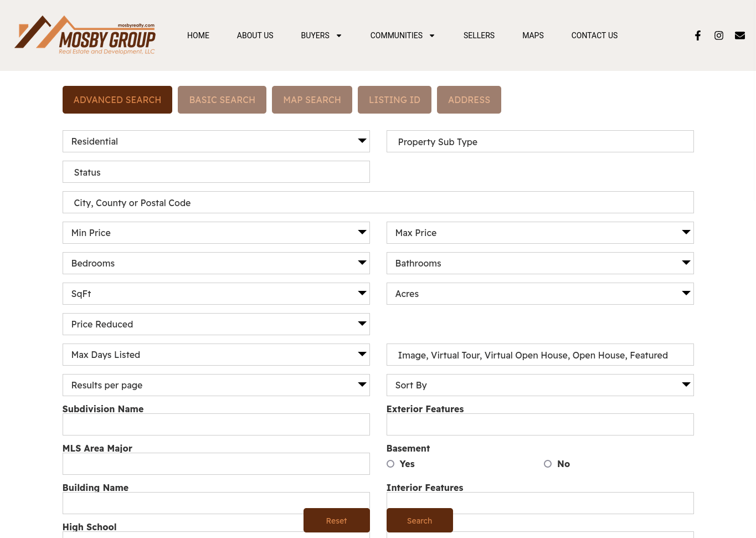Expand the Max Price dropdown
The width and height of the screenshot is (756, 538).
coord(540,233)
